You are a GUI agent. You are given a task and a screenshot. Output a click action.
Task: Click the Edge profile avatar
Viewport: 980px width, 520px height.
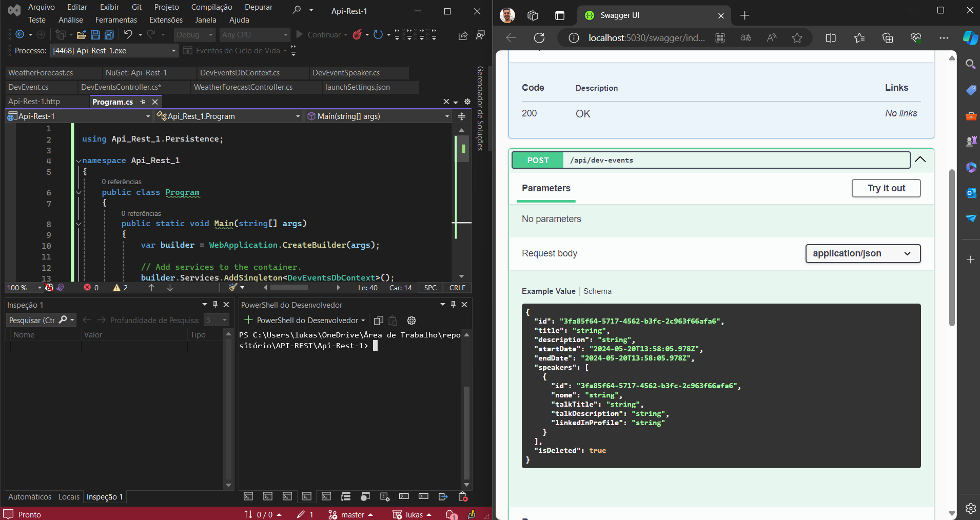pyautogui.click(x=507, y=15)
